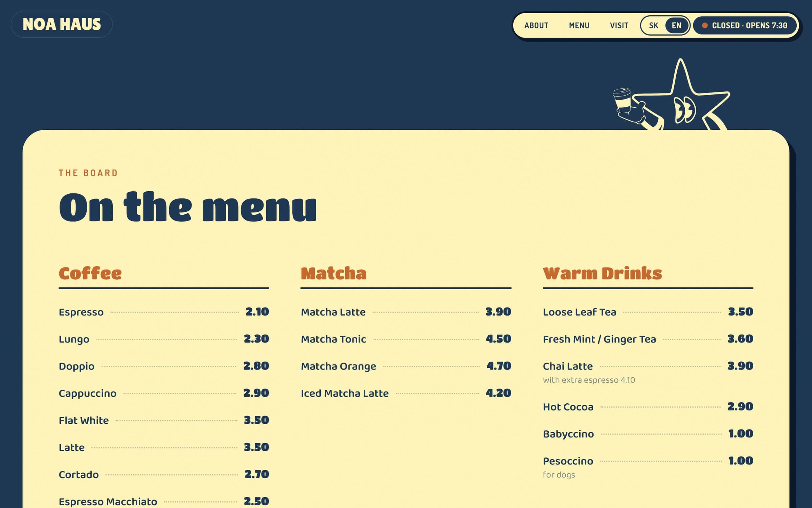The height and width of the screenshot is (508, 812).
Task: Click the Warm Drinks section heading
Action: pos(602,273)
